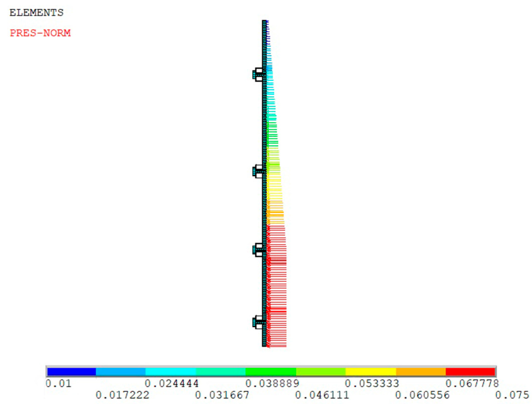Click the 0.060556 legend label
The width and height of the screenshot is (532, 404).
pyautogui.click(x=422, y=395)
